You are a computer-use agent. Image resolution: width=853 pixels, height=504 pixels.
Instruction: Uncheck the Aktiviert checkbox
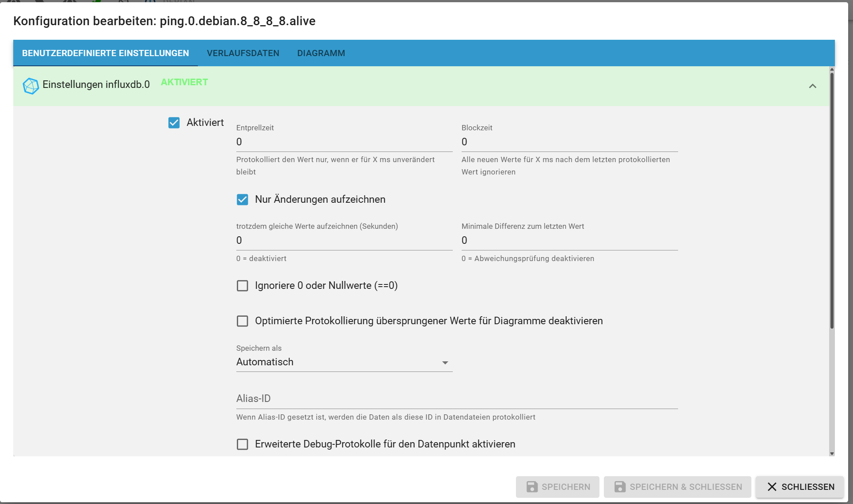point(174,123)
